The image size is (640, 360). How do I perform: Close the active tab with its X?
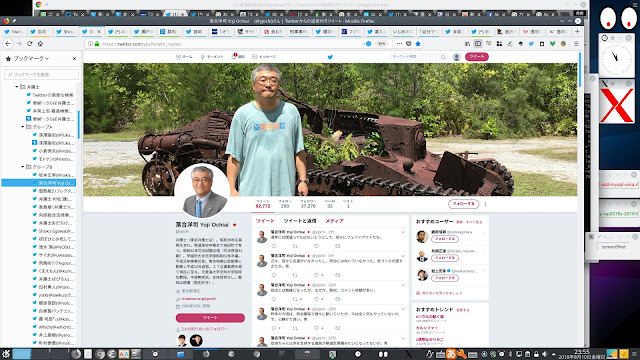[98, 31]
